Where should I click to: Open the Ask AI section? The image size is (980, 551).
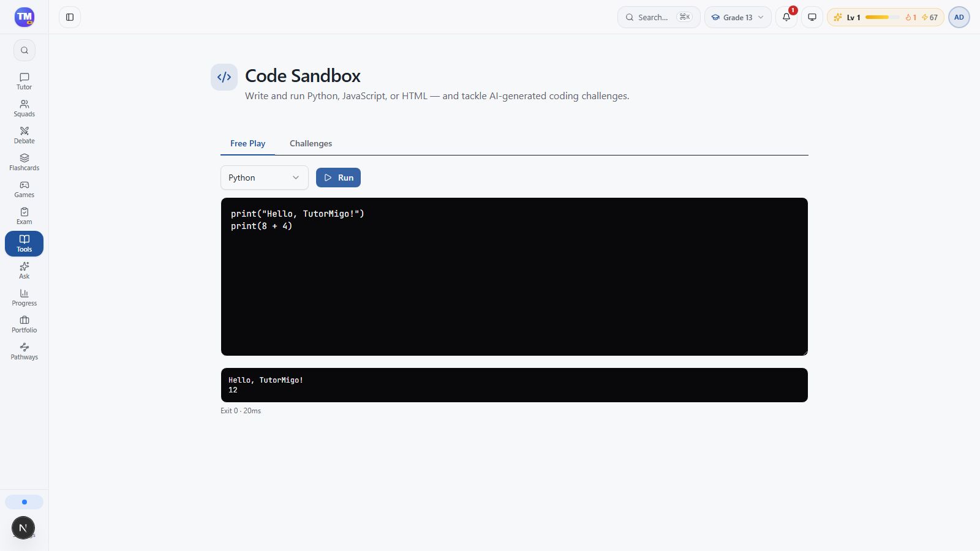tap(24, 271)
